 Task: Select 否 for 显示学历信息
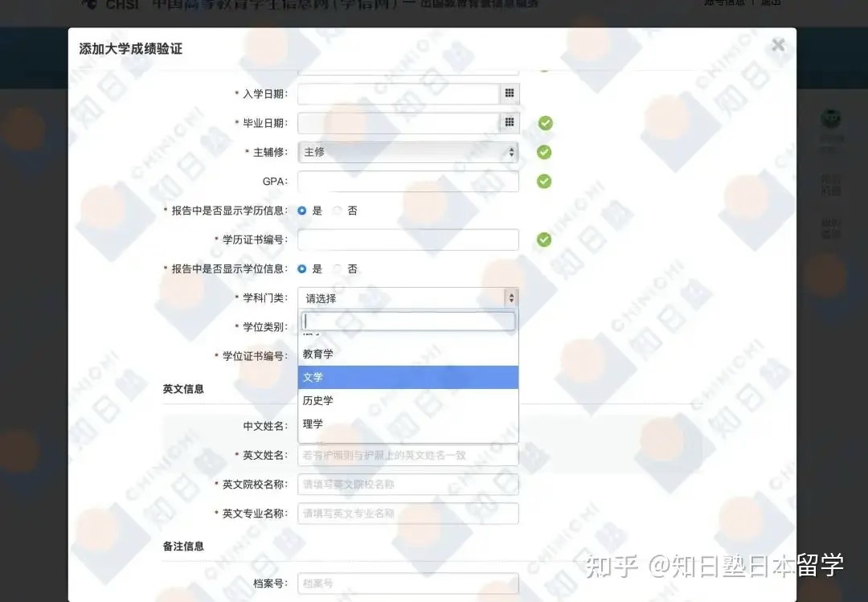point(338,211)
